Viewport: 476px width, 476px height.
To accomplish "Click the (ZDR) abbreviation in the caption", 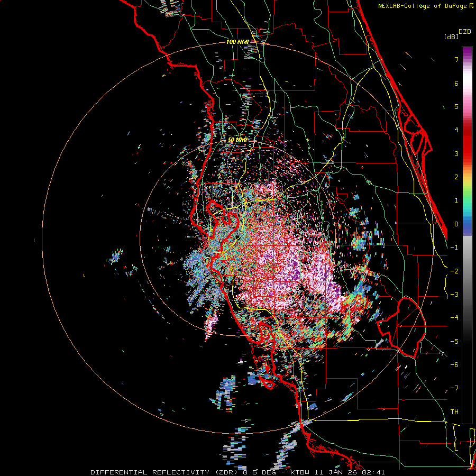I will click(x=227, y=472).
